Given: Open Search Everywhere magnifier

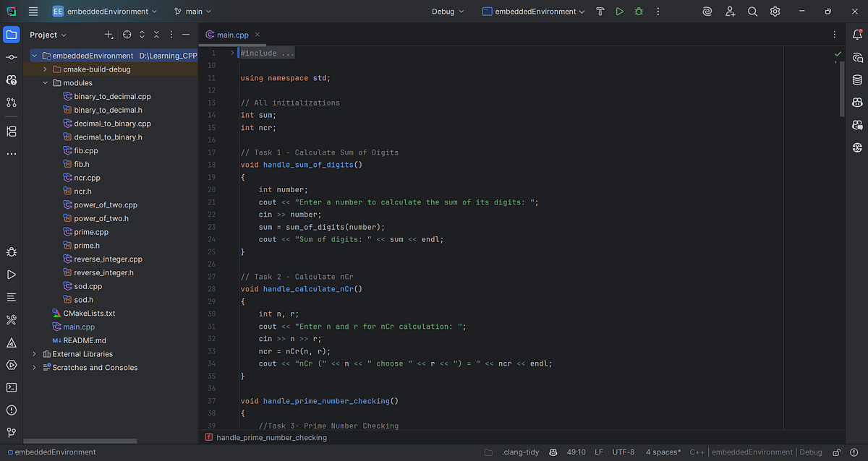Looking at the screenshot, I should tap(752, 12).
